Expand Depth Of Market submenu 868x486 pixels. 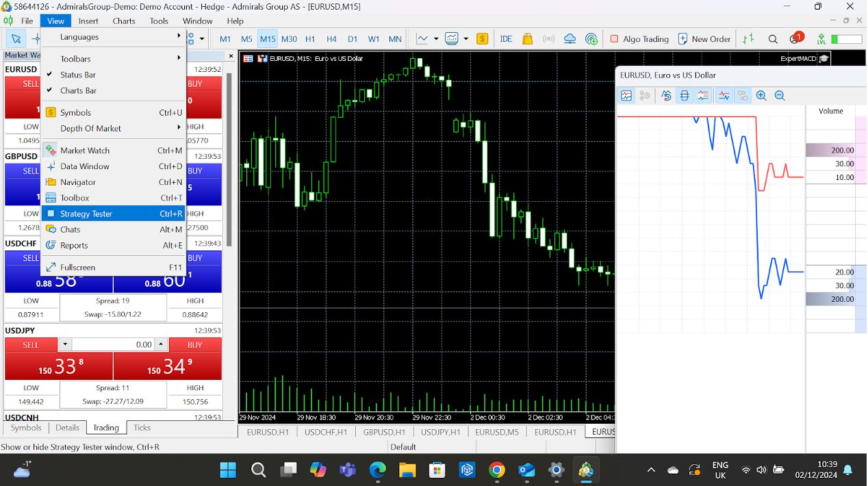click(114, 128)
